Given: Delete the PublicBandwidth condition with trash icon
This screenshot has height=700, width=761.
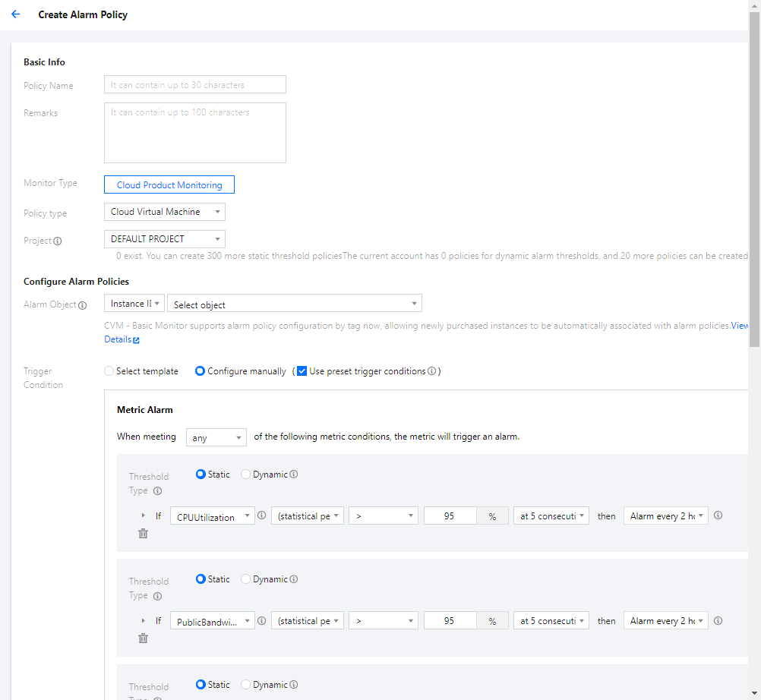Looking at the screenshot, I should [143, 639].
